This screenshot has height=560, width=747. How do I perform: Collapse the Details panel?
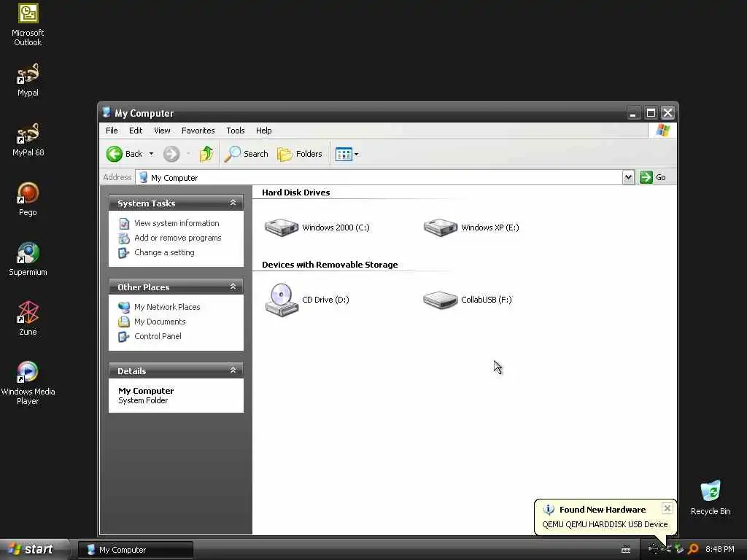(233, 370)
